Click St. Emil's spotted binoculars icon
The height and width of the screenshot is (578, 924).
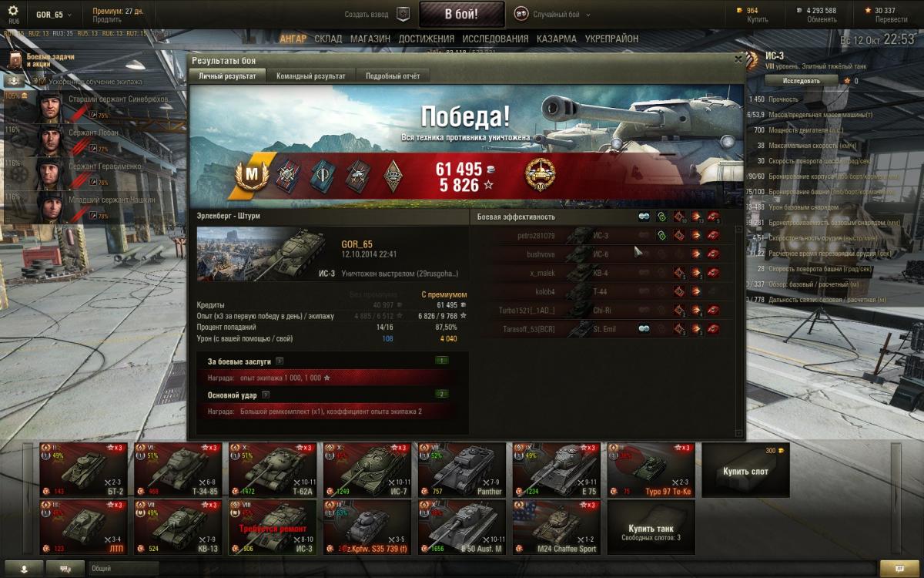[x=644, y=329]
